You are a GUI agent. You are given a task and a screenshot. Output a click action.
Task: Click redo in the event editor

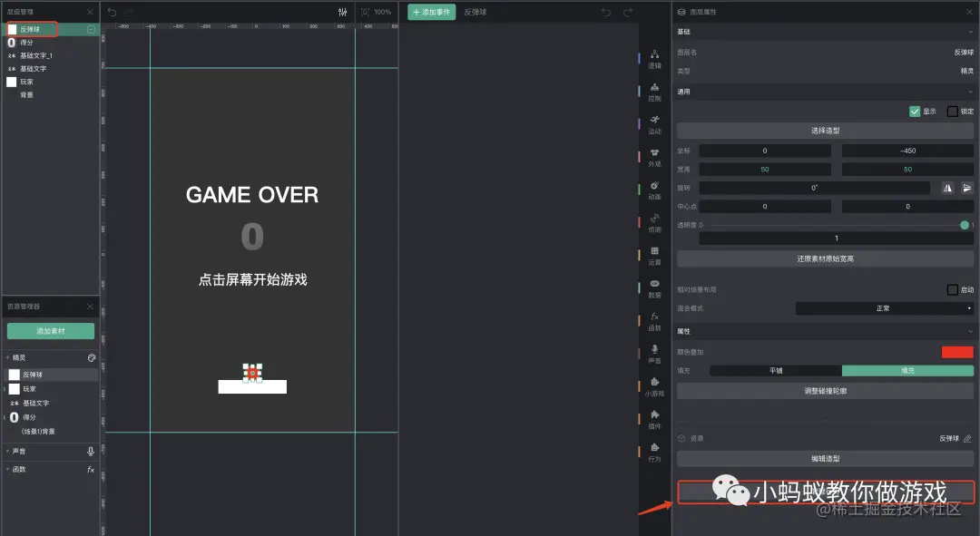[x=628, y=12]
